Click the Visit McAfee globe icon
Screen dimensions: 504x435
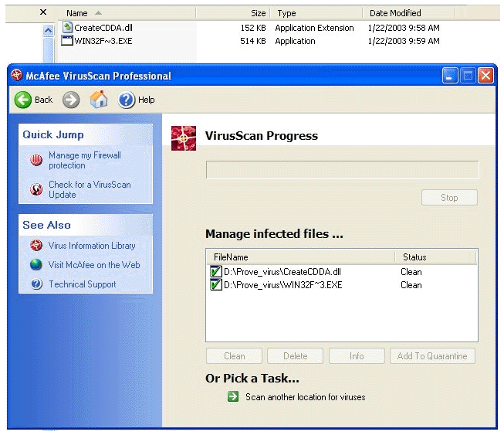tap(36, 265)
